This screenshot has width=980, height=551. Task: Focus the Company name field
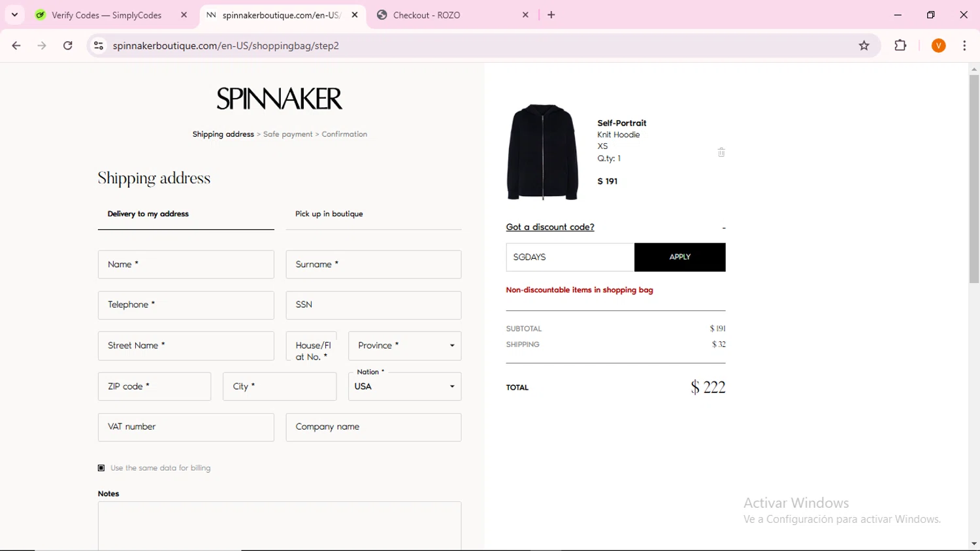click(x=374, y=427)
